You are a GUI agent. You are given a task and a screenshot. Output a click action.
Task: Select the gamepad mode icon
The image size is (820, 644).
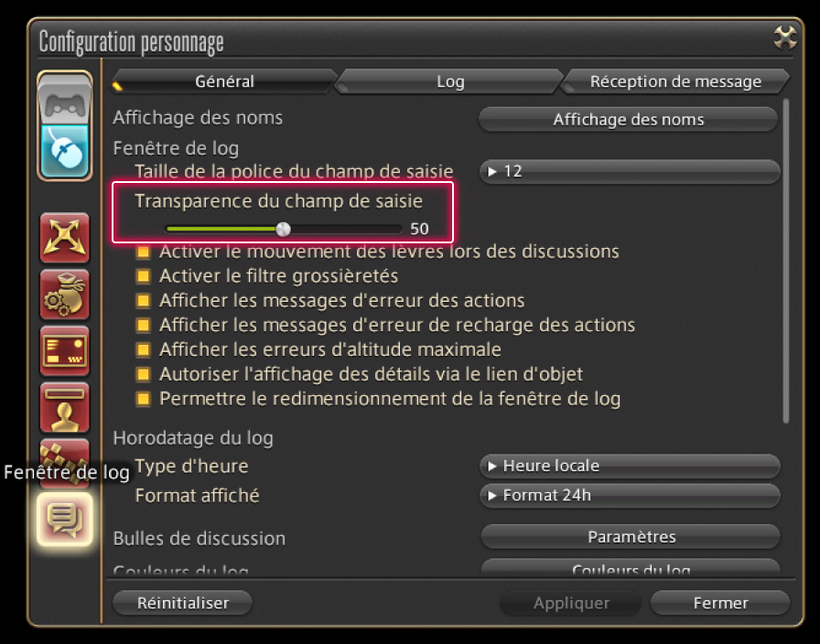(x=64, y=101)
